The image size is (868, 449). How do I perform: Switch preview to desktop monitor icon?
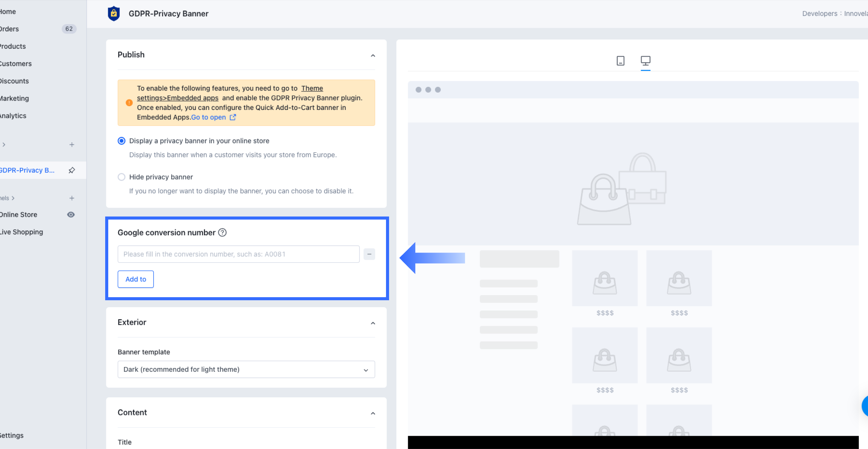pyautogui.click(x=645, y=61)
